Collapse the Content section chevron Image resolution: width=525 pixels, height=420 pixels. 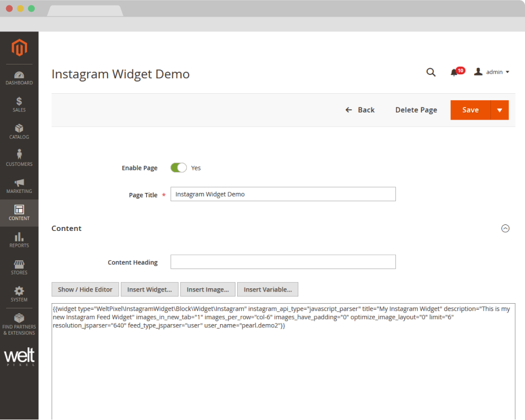505,228
